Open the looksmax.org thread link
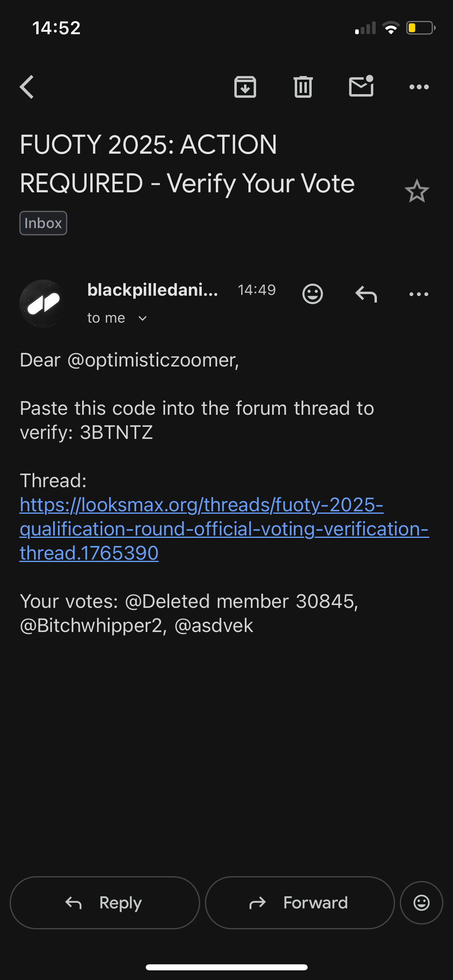 pos(201,529)
